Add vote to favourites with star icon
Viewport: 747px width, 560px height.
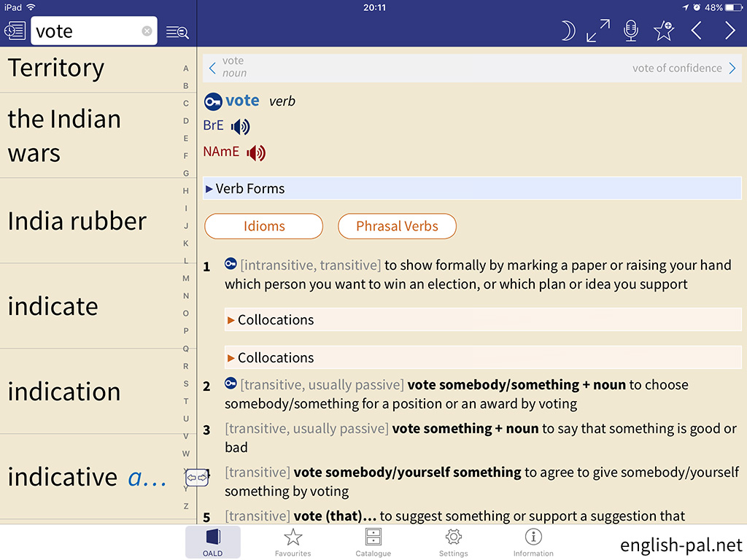(664, 31)
